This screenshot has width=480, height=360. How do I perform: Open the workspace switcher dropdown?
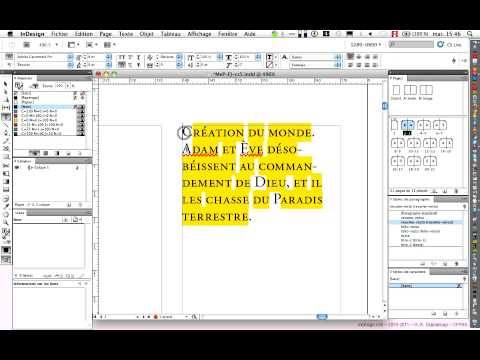365,44
